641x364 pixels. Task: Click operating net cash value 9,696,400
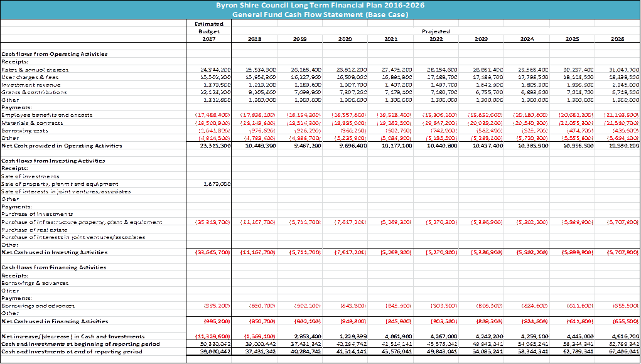point(352,146)
